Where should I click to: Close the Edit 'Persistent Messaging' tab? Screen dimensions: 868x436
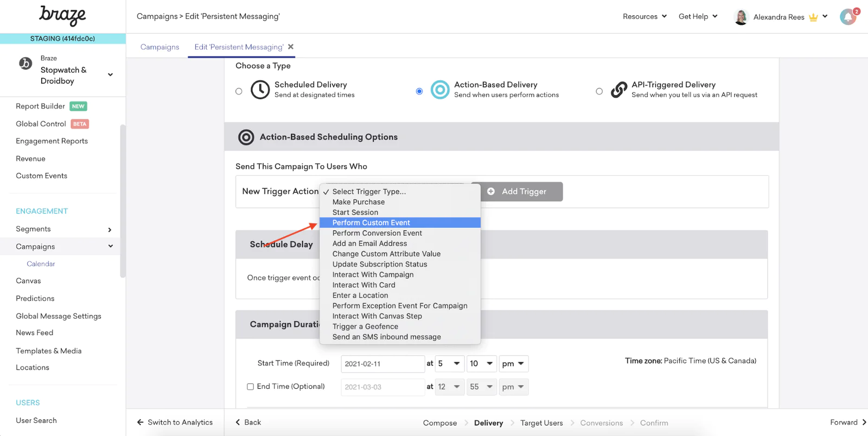coord(291,47)
